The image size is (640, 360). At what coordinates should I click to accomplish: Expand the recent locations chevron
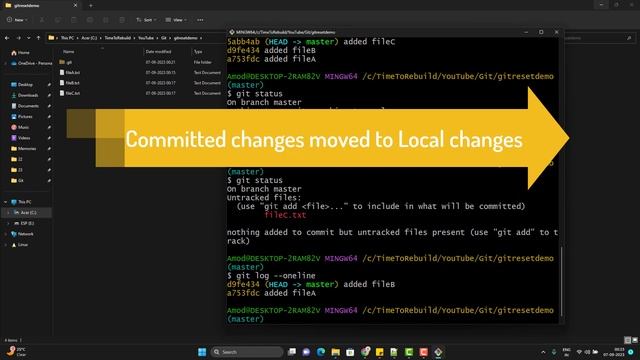click(x=29, y=38)
